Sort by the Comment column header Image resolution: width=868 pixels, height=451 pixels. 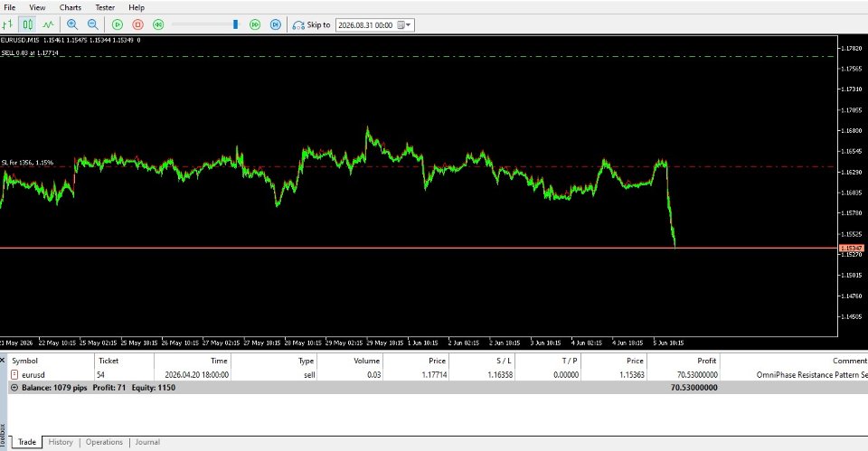(794, 361)
